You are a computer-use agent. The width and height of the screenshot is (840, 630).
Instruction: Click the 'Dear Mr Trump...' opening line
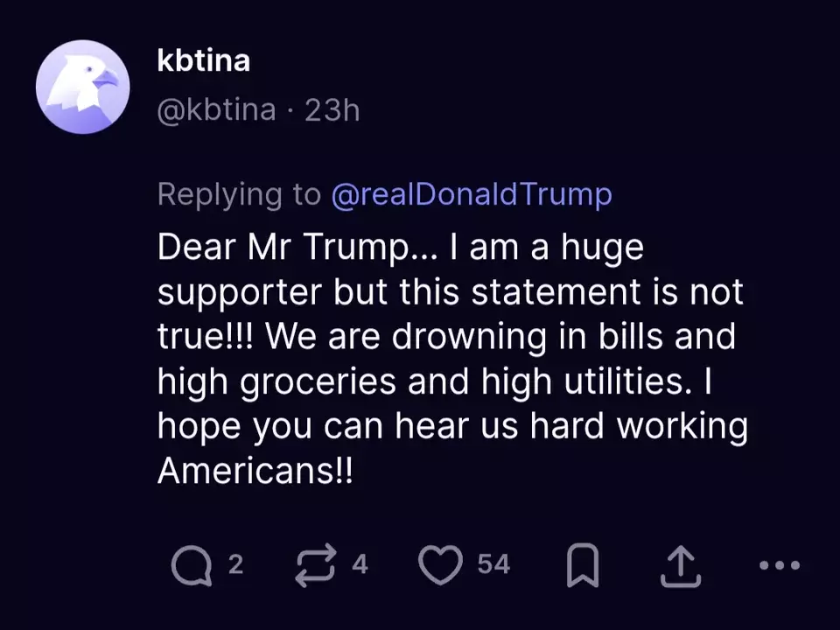tap(400, 248)
